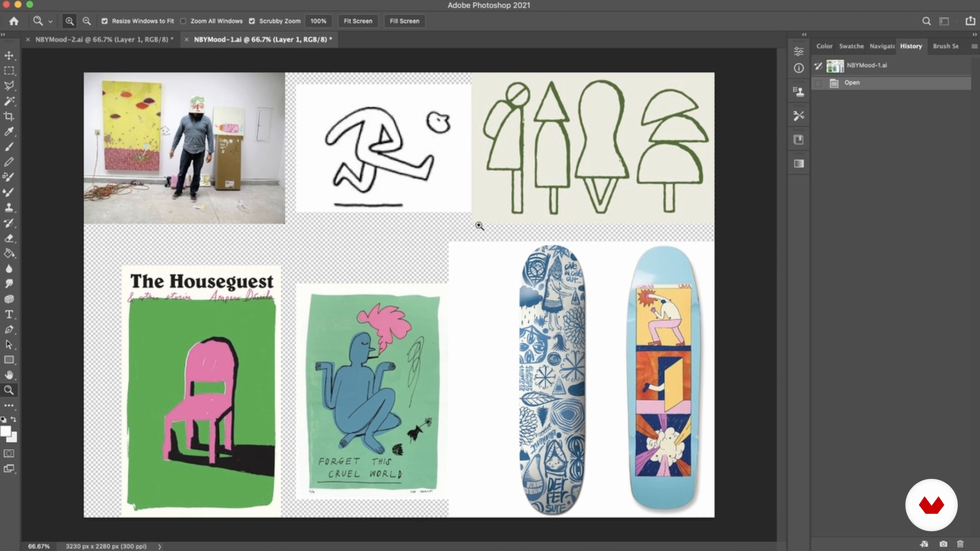Image resolution: width=980 pixels, height=551 pixels.
Task: Select the Path Selection tool
Action: [9, 345]
